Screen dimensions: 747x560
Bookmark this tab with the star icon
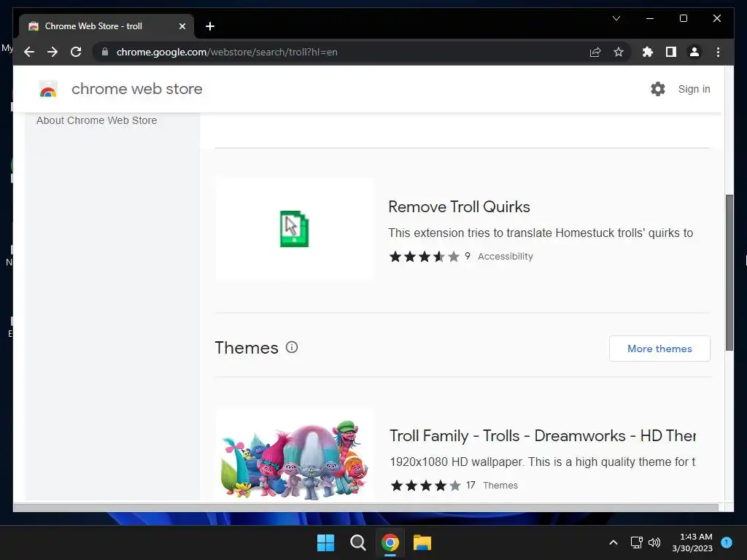[x=619, y=52]
